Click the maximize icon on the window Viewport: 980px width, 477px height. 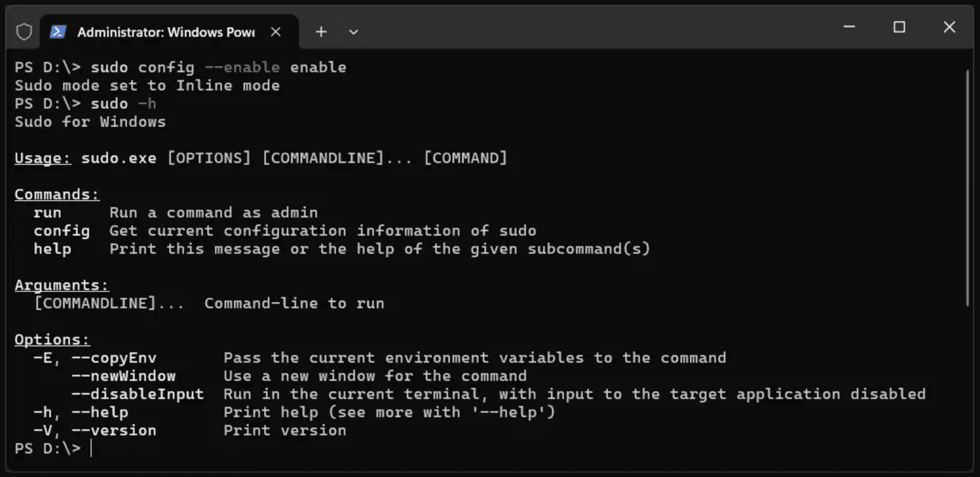click(900, 27)
